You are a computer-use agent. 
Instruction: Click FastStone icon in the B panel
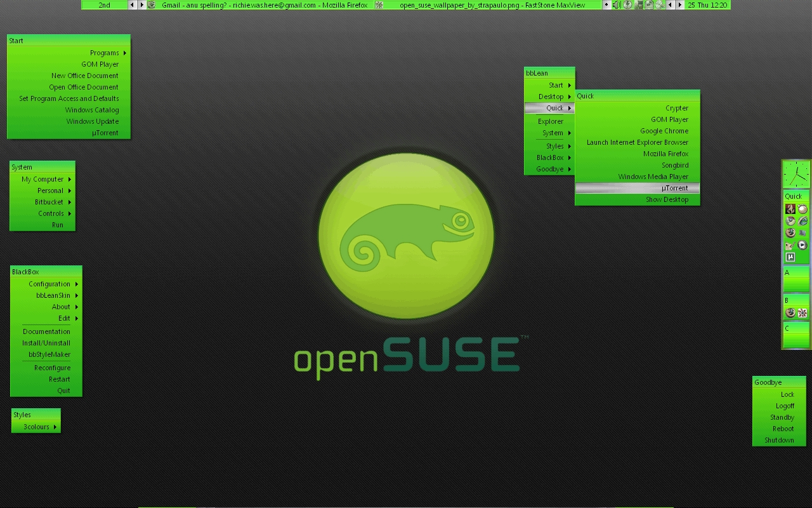tap(802, 312)
